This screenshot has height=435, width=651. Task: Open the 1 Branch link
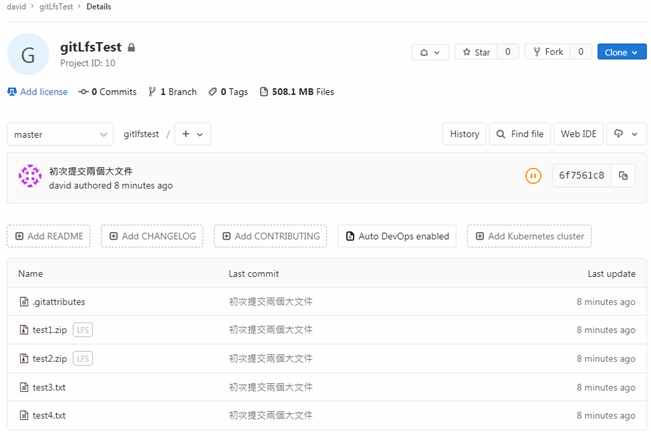click(x=172, y=92)
